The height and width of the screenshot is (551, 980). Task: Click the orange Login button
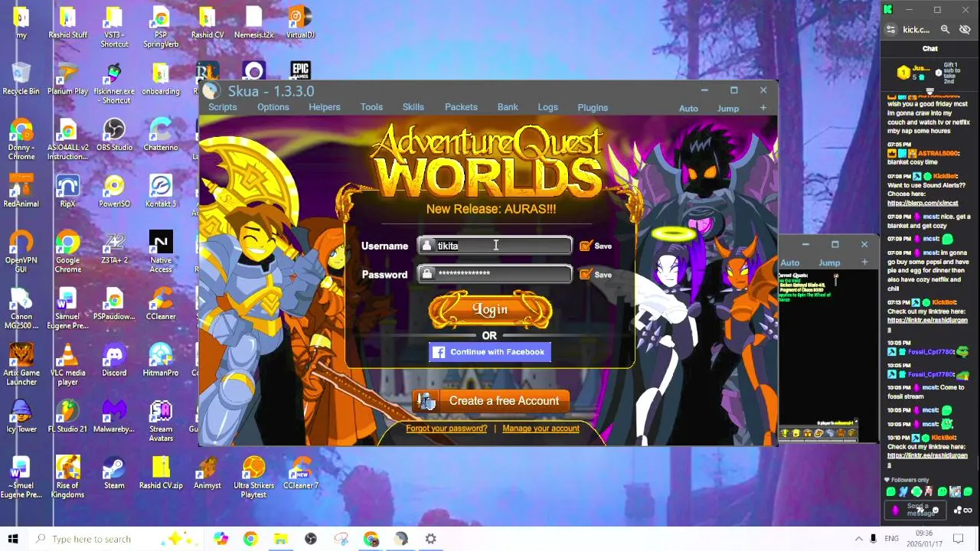click(x=490, y=310)
